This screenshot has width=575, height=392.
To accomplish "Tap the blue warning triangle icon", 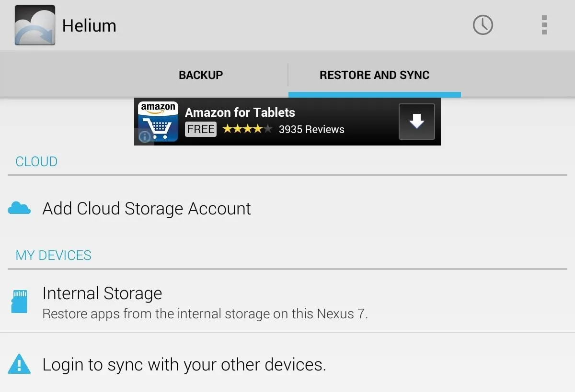I will click(x=19, y=364).
